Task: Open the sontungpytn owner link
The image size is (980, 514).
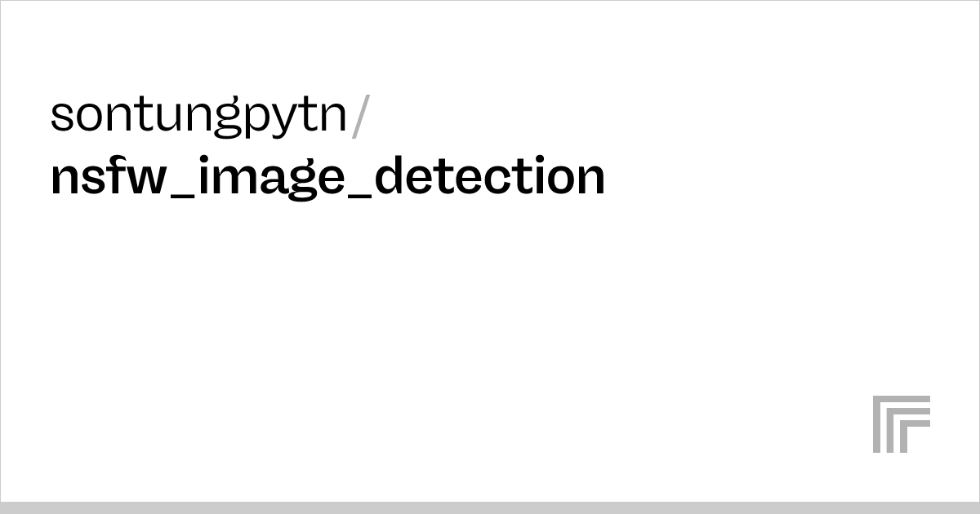Action: (x=199, y=116)
